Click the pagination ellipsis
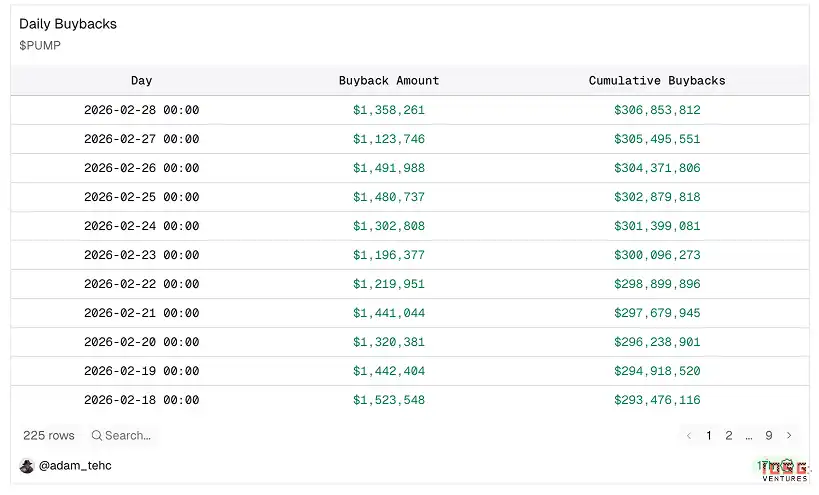This screenshot has width=819, height=495. click(748, 436)
